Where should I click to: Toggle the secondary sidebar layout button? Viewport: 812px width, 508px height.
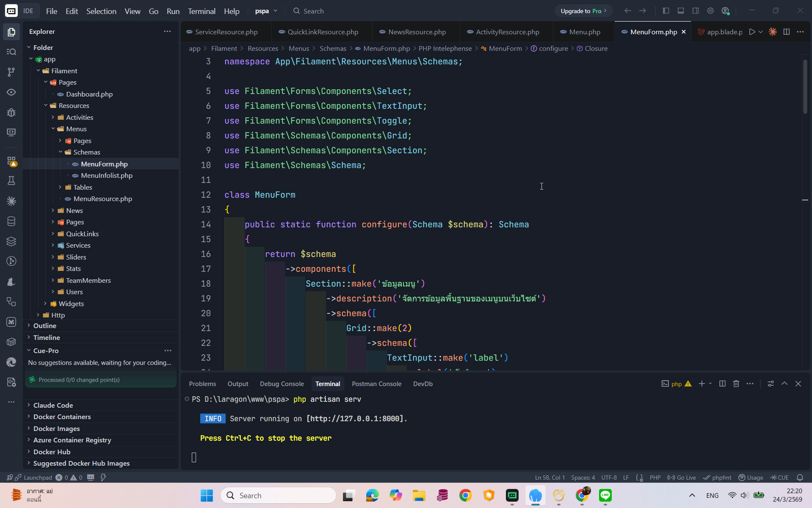click(x=696, y=11)
